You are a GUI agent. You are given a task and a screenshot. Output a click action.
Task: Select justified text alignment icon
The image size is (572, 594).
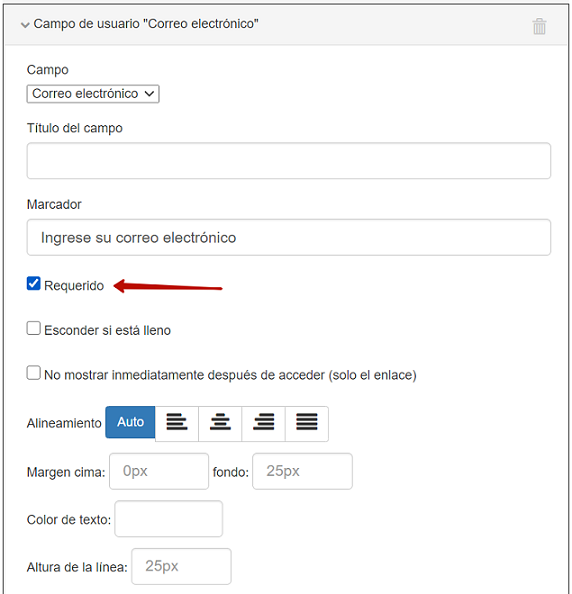click(x=307, y=424)
